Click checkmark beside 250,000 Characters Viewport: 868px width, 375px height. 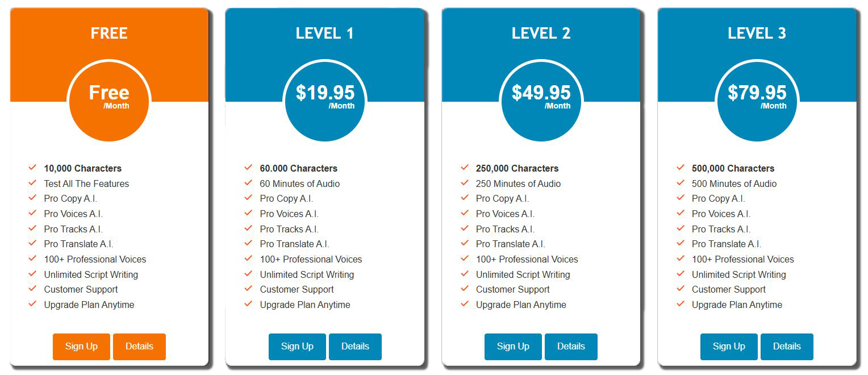point(465,168)
